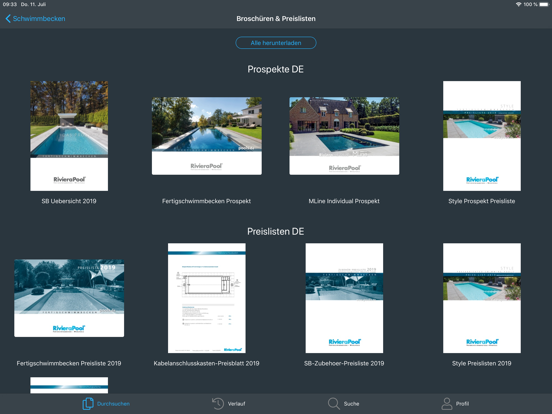552x414 pixels.
Task: Tap the Prospekte DE section heading
Action: pyautogui.click(x=276, y=69)
